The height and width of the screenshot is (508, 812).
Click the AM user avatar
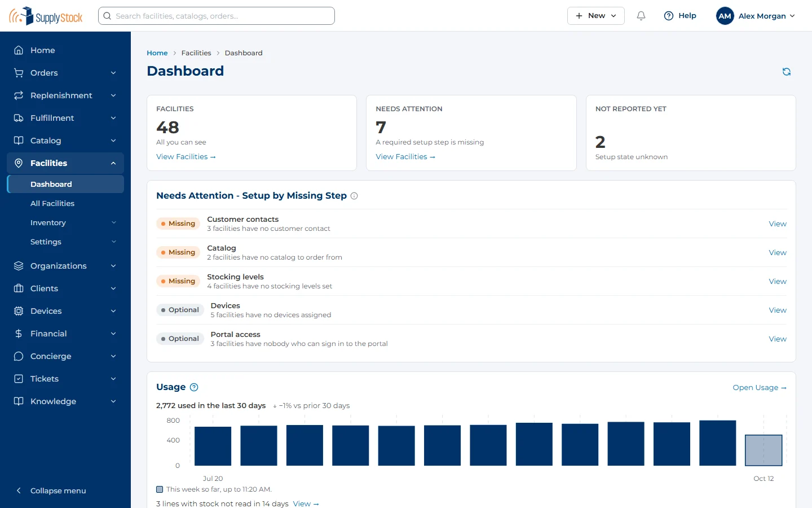coord(725,16)
